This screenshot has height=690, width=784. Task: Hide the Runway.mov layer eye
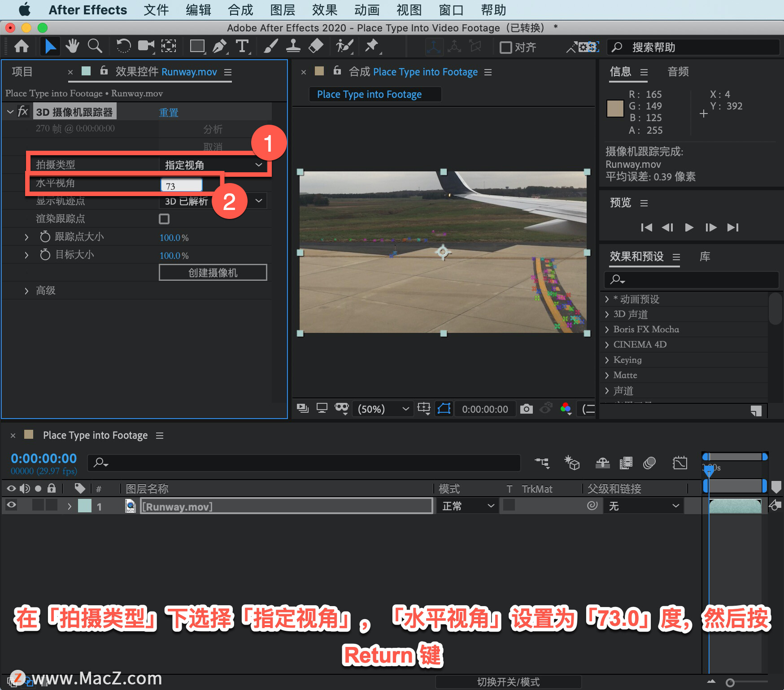pos(12,506)
